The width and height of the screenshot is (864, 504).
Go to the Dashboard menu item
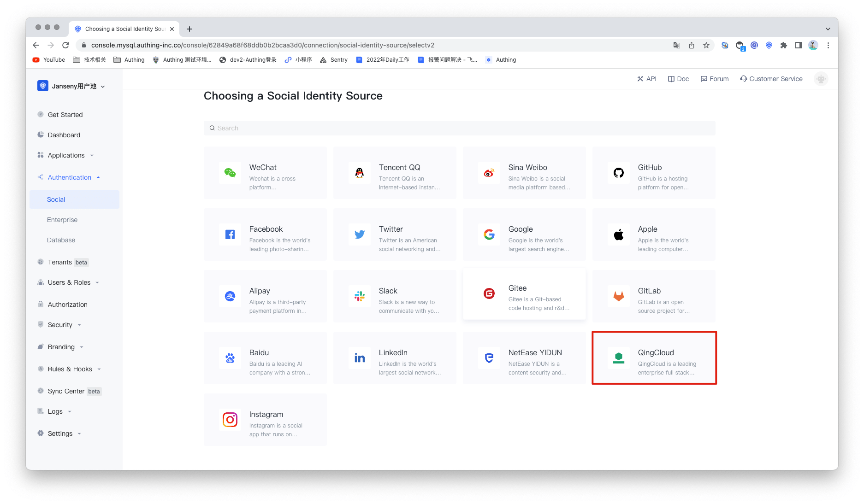[x=64, y=135]
